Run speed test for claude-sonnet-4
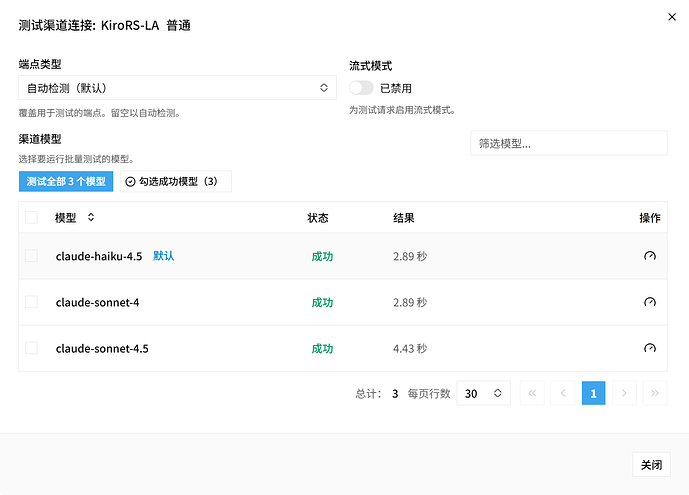The height and width of the screenshot is (495, 689). 649,302
